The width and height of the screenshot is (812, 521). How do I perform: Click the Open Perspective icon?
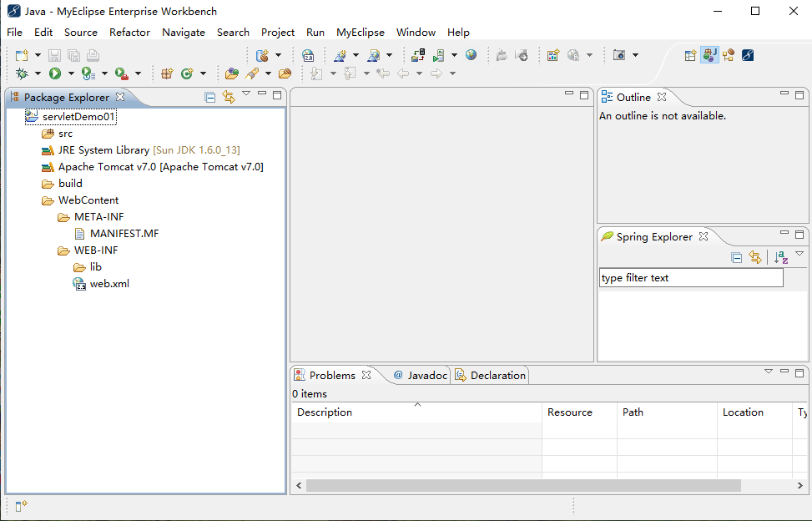(690, 55)
